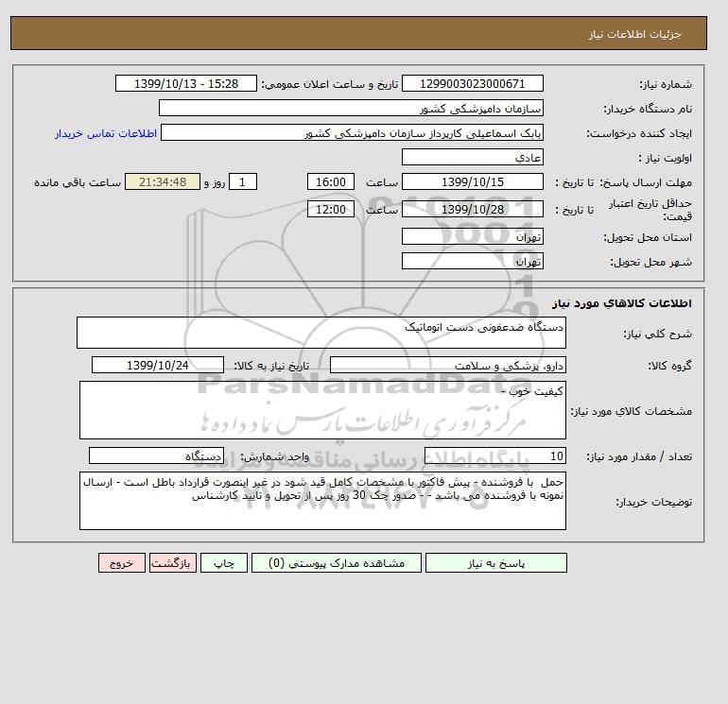Click the label نام دستگاه خریدار

coord(648,109)
